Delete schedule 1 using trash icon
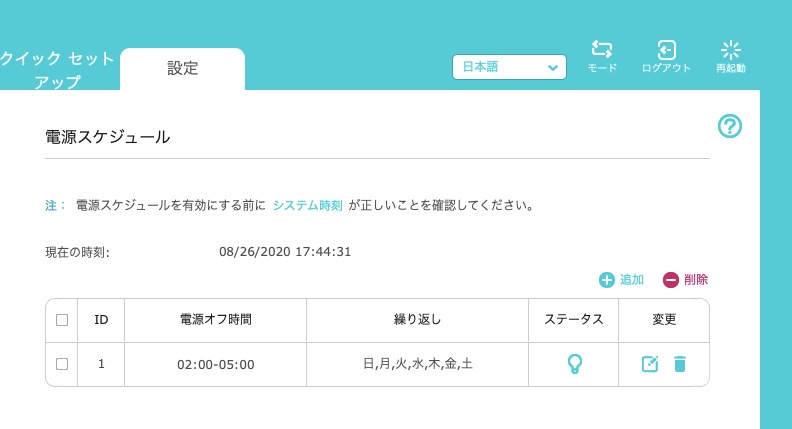Image resolution: width=792 pixels, height=429 pixels. tap(680, 364)
